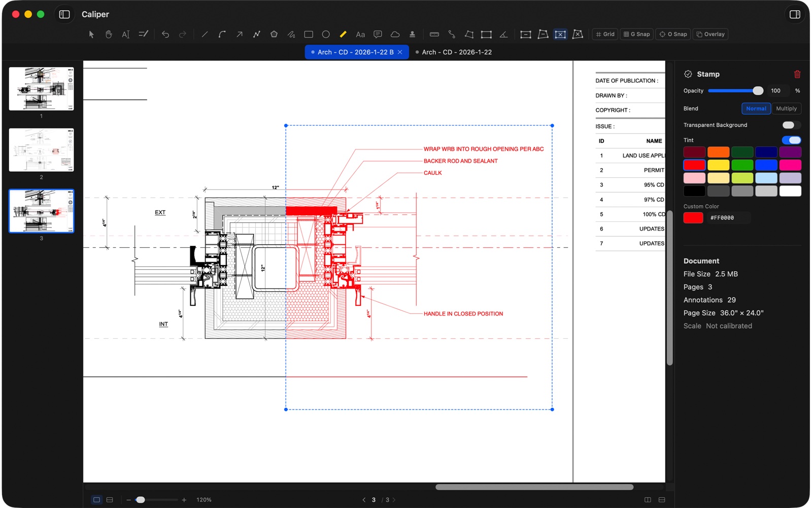Select the yellow highlighter tool
This screenshot has height=508, width=812.
point(343,35)
